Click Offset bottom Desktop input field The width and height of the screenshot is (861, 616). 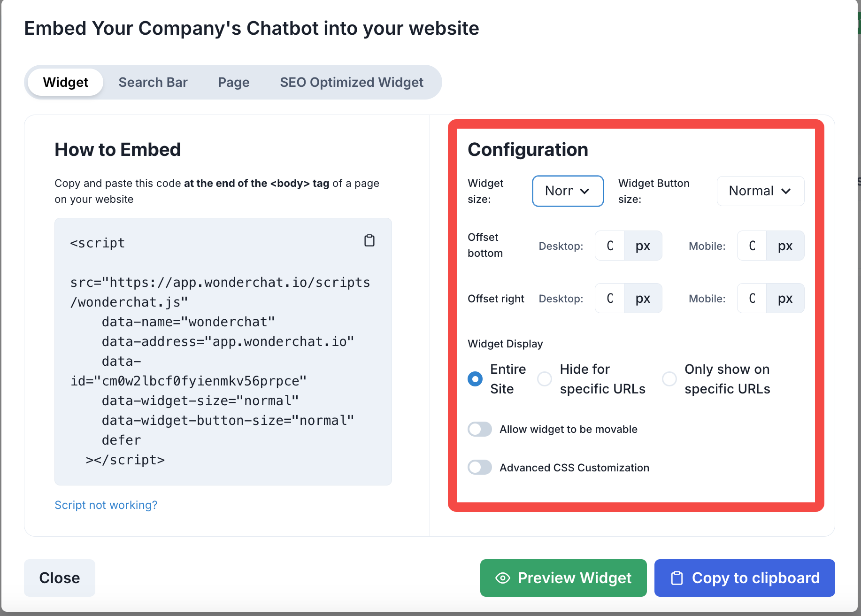click(x=610, y=246)
